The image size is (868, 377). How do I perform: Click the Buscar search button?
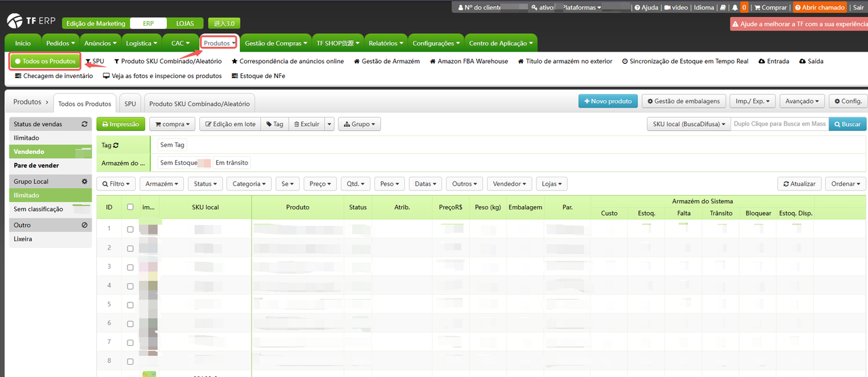(847, 124)
